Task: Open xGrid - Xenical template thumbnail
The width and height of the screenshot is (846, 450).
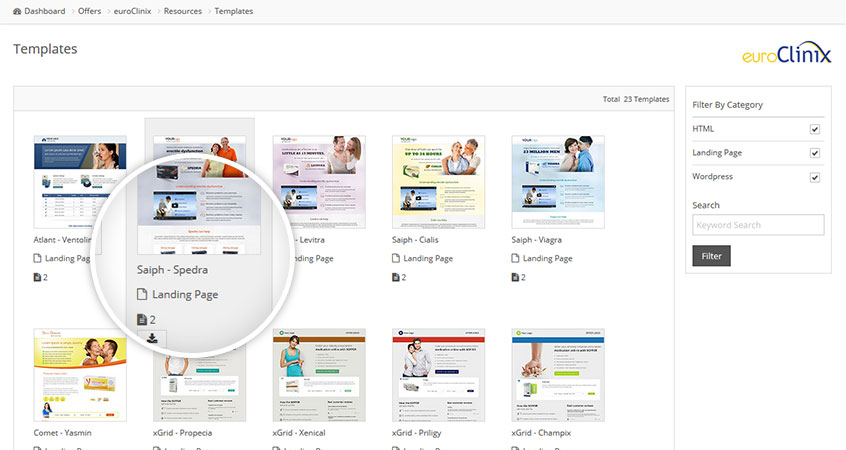Action: click(319, 375)
